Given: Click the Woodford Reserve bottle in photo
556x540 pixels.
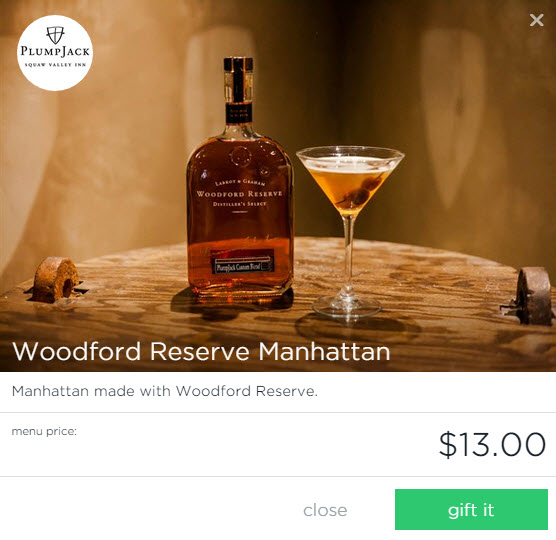Looking at the screenshot, I should click(x=240, y=179).
